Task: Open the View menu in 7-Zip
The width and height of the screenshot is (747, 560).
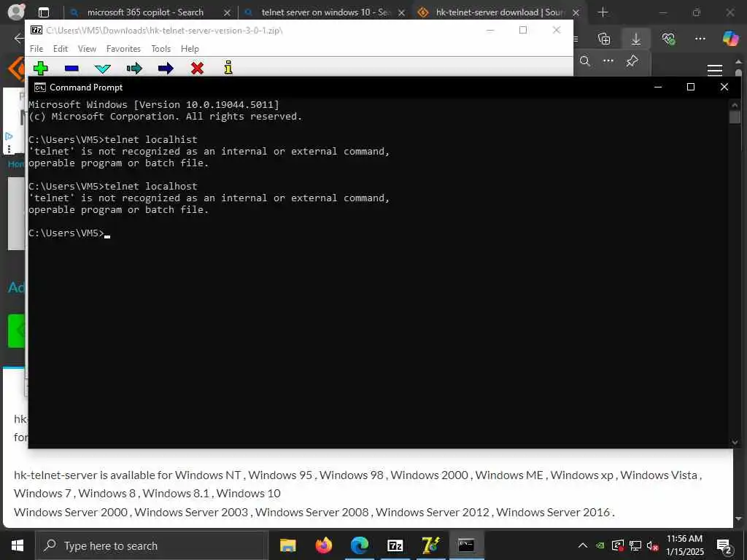Action: 88,49
